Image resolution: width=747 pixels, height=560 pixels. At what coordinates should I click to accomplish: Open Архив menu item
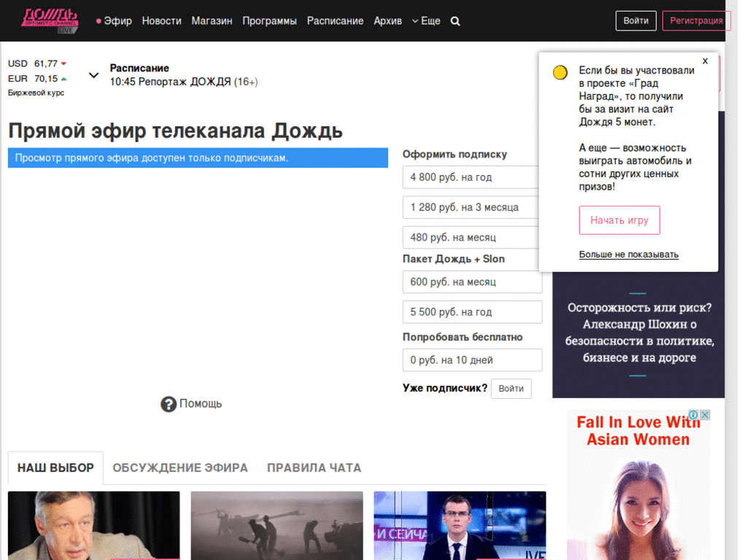coord(387,21)
